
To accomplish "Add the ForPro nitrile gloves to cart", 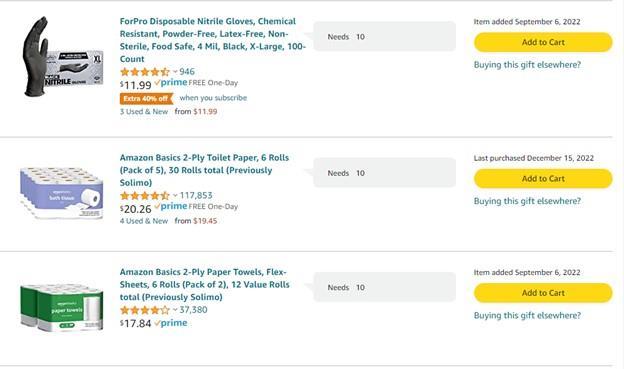I will (543, 42).
